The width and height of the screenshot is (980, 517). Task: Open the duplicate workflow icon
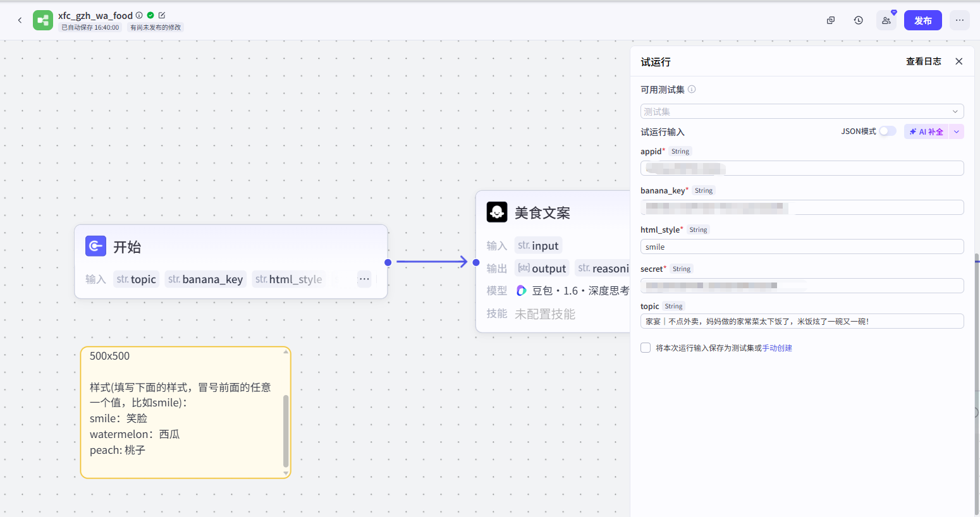[831, 20]
